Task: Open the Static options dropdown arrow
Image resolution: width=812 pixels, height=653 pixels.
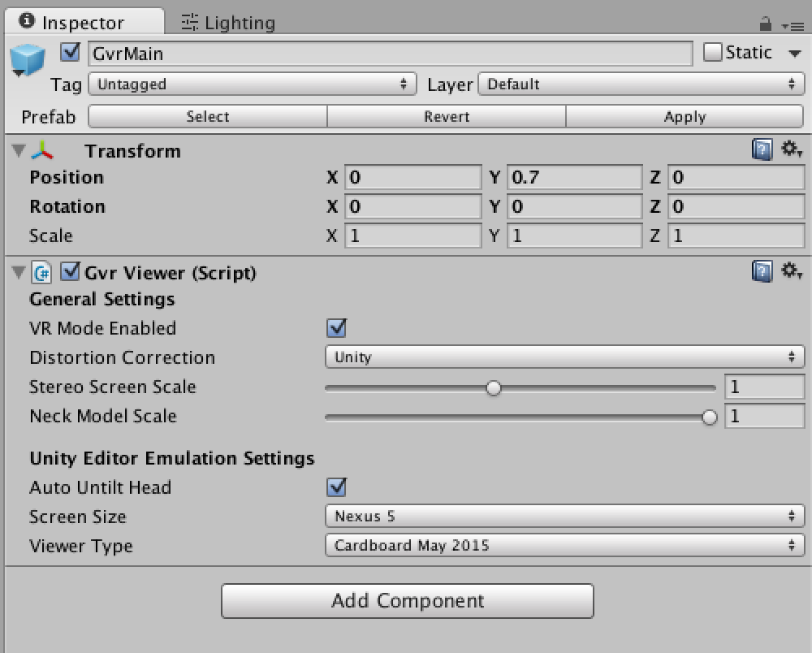Action: (794, 54)
